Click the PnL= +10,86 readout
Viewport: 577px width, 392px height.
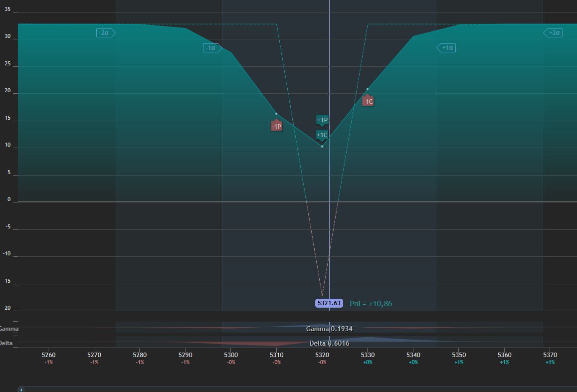click(x=371, y=304)
